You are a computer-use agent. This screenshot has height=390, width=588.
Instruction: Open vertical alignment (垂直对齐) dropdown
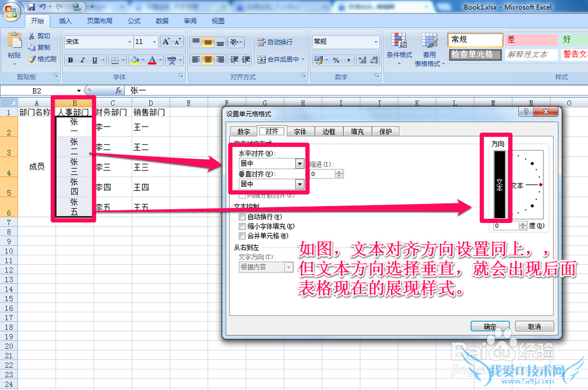299,184
